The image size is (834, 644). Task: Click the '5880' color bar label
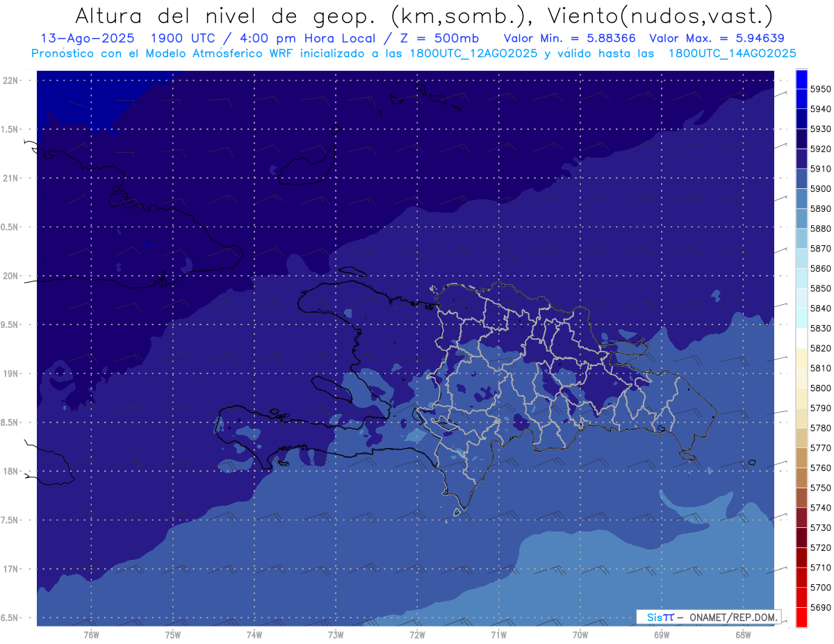coord(821,229)
